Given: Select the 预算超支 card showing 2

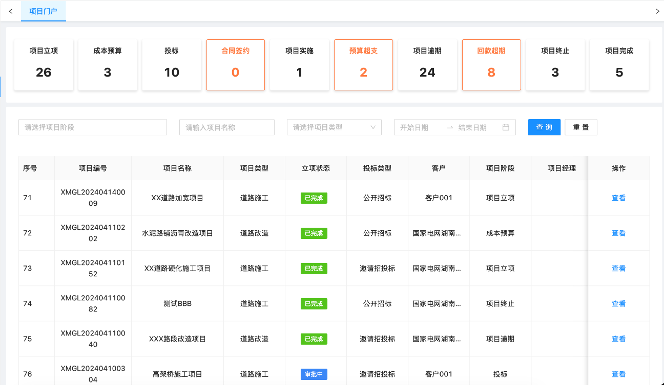Looking at the screenshot, I should coord(363,65).
